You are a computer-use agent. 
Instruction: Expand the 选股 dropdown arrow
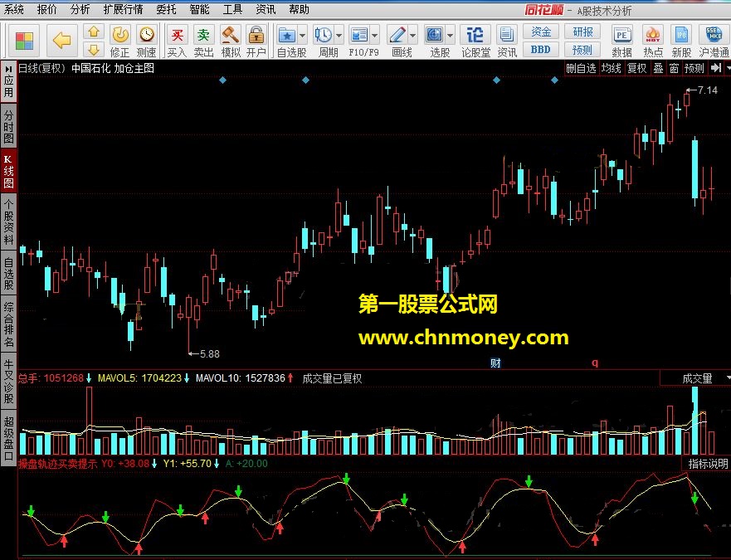click(450, 35)
